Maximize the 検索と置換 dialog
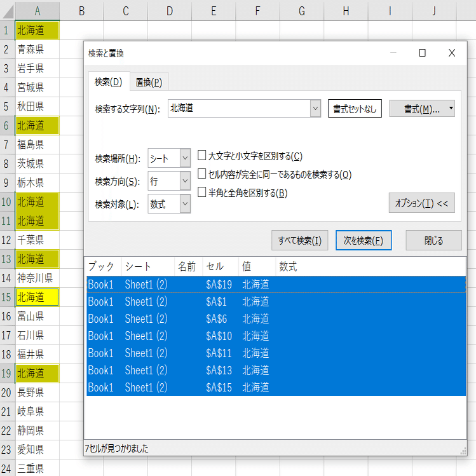 (x=422, y=53)
